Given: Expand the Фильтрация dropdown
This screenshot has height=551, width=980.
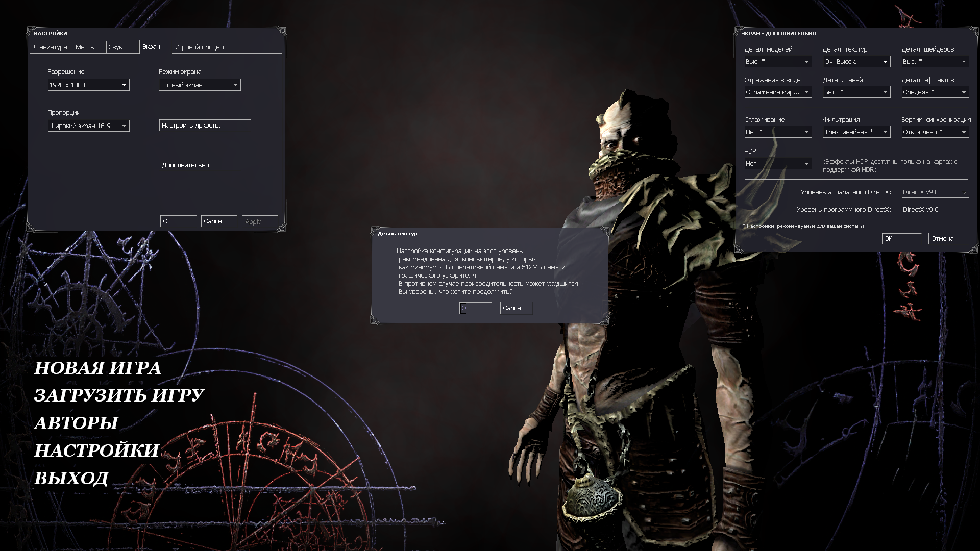Looking at the screenshot, I should click(x=856, y=132).
